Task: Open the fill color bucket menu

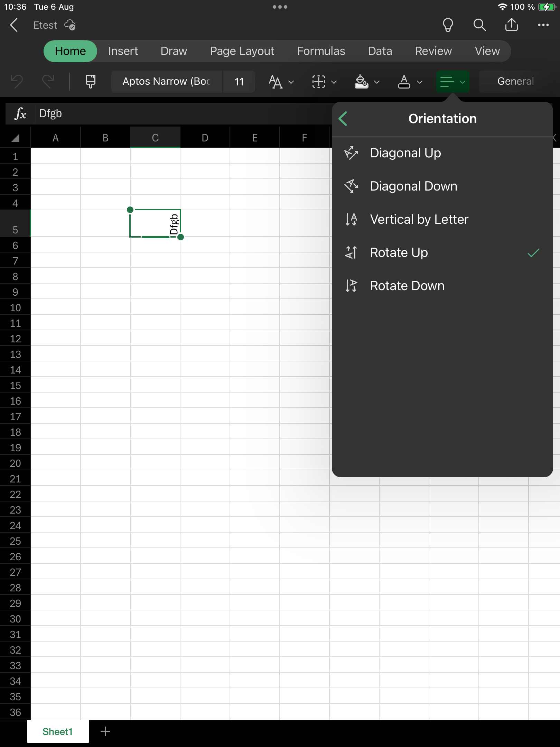Action: click(x=367, y=82)
